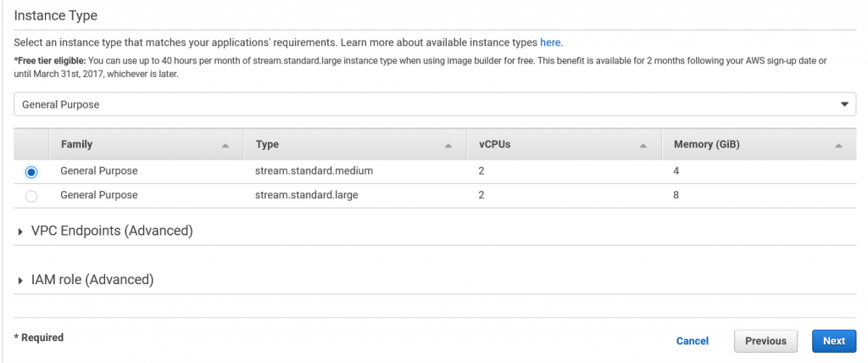Sort by vCPUs column sort arrow
This screenshot has height=363, width=868.
click(644, 146)
